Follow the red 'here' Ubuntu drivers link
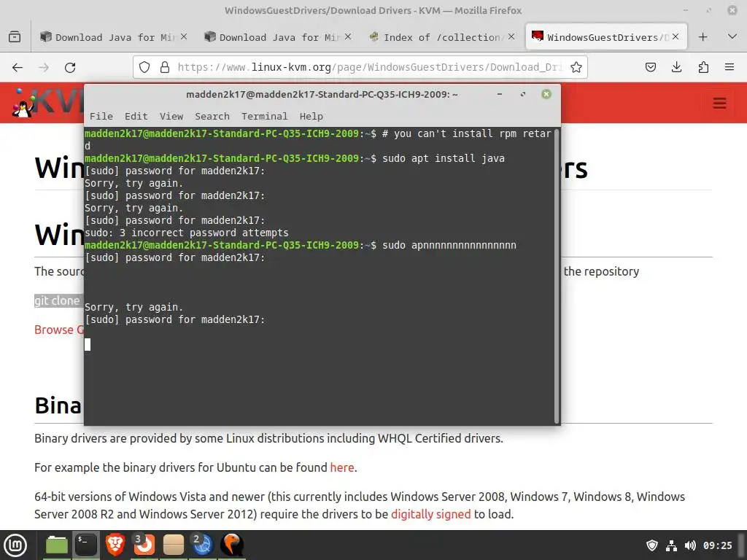The width and height of the screenshot is (747, 560). click(342, 467)
